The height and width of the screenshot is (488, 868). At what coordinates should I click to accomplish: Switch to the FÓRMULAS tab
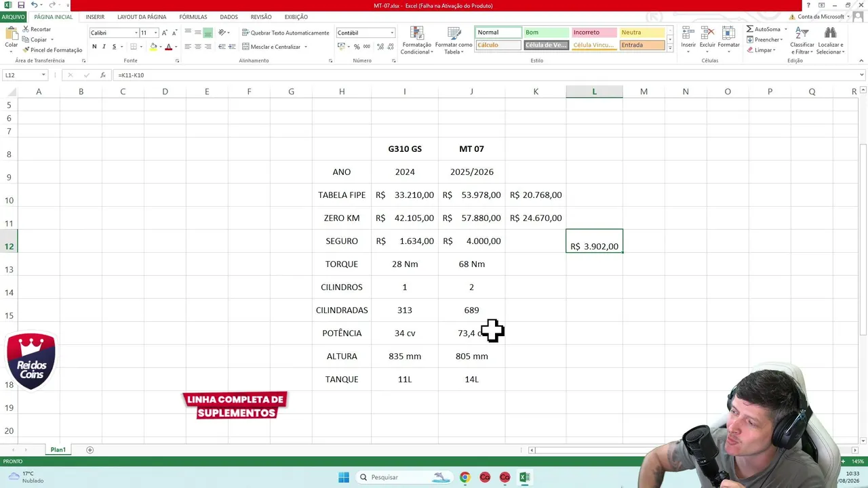click(193, 17)
